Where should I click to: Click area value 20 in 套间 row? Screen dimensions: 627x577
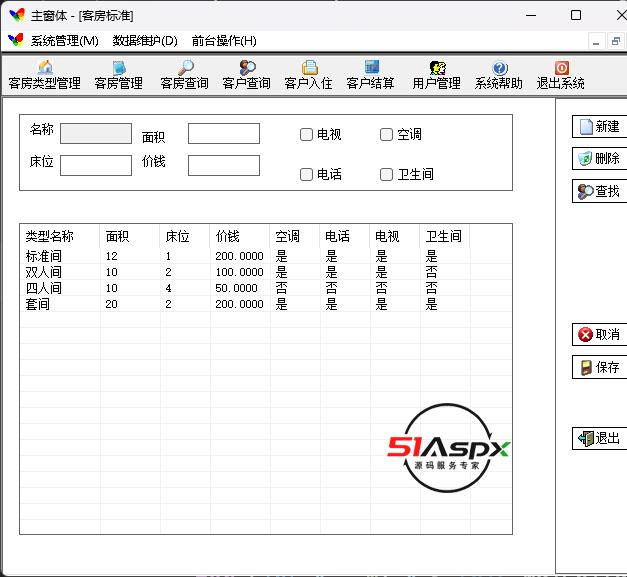tap(112, 304)
